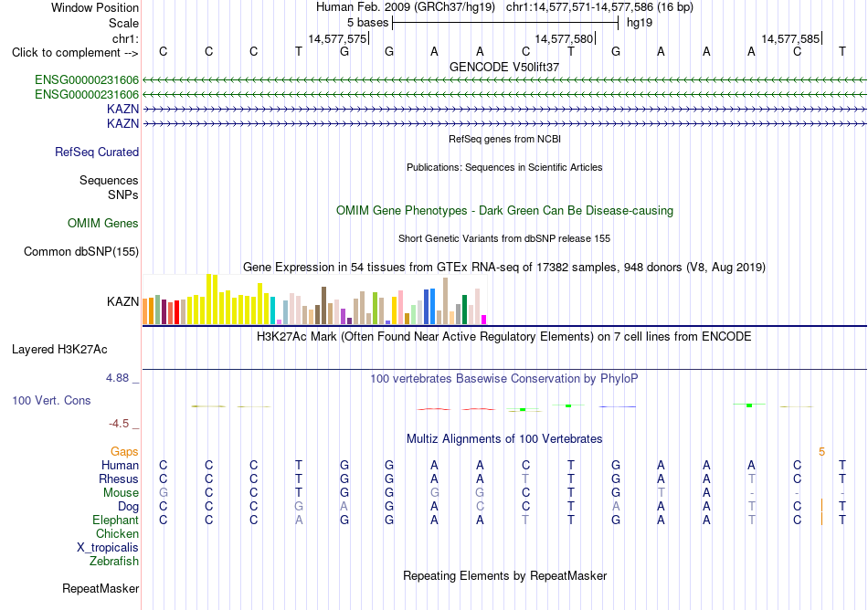This screenshot has width=868, height=610.
Task: Click the PhyloP upper value 4.88
Action: (x=117, y=378)
